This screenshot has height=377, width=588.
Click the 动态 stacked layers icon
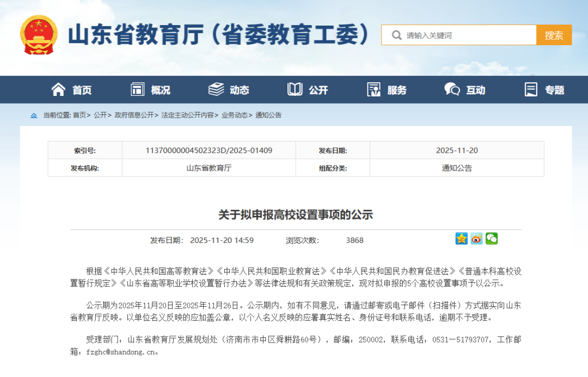(x=216, y=89)
